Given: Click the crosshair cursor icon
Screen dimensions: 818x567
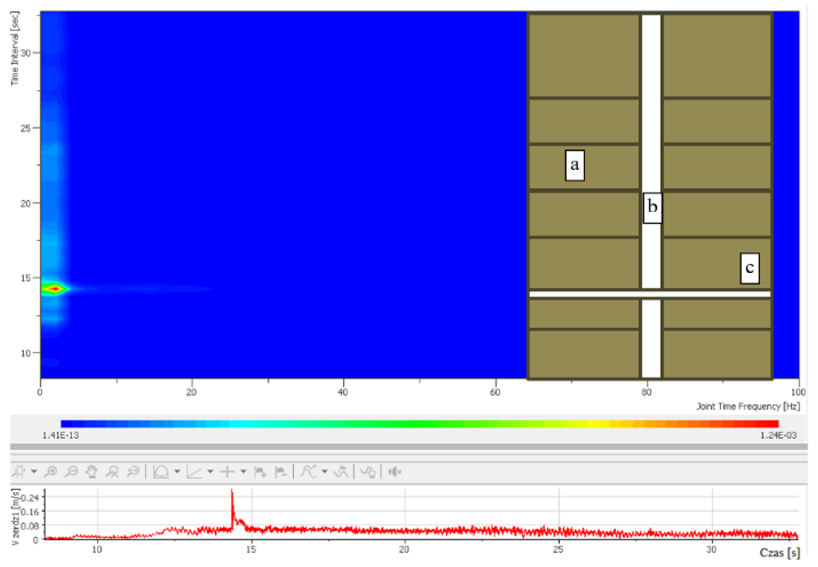Looking at the screenshot, I should click(227, 472).
